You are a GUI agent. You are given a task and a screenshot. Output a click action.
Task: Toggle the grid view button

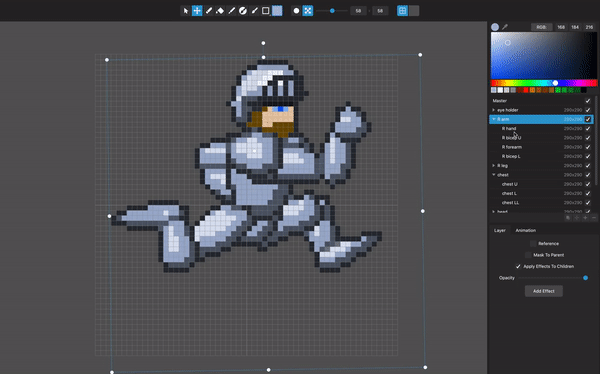tap(403, 11)
